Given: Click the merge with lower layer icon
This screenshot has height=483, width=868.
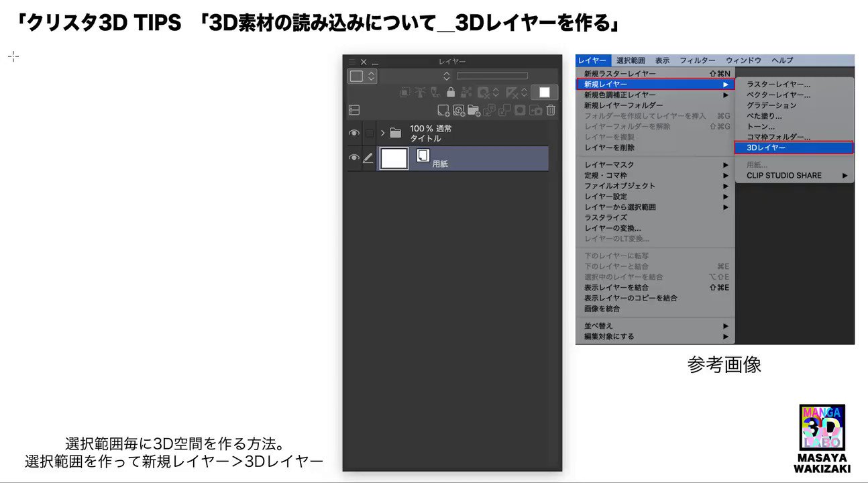Looking at the screenshot, I should [504, 110].
